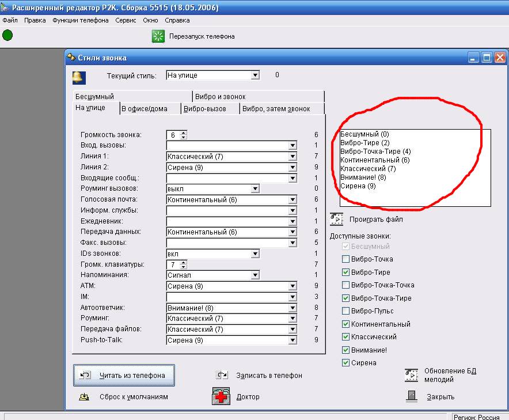Switch to the Бесшумный tab
Screen dimensions: 509x420
[x=132, y=96]
